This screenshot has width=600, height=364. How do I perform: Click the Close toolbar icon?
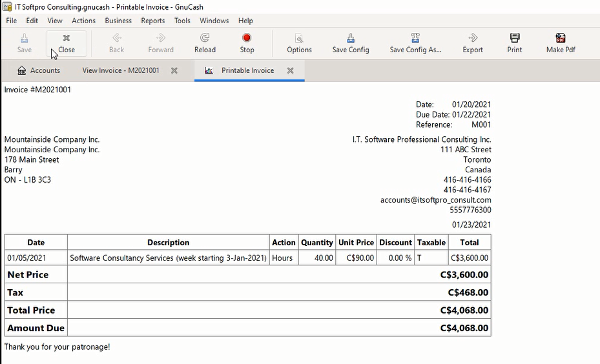[66, 43]
